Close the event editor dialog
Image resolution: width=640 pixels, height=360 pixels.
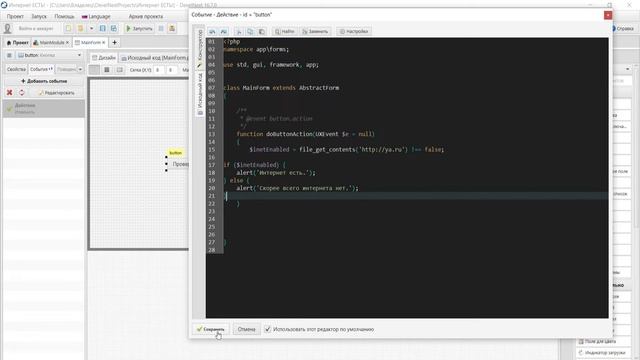[x=608, y=15]
